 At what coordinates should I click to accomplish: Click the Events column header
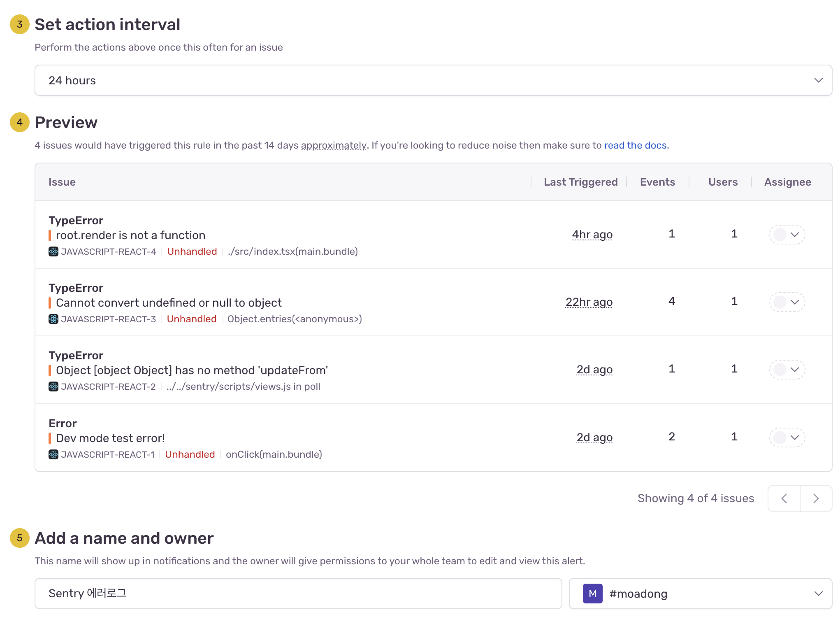(657, 182)
